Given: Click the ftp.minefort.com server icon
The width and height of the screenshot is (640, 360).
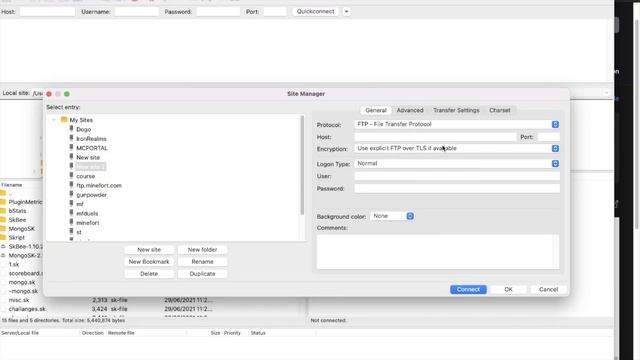Looking at the screenshot, I should 71,185.
